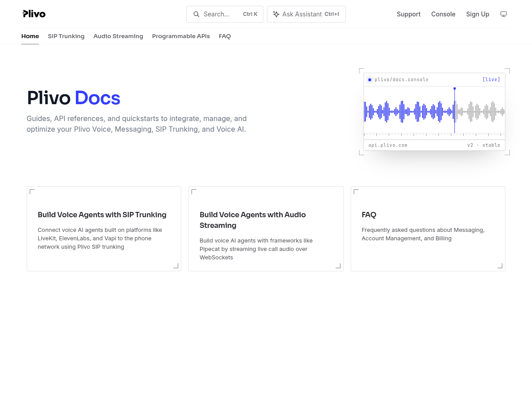This screenshot has width=532, height=403.
Task: Click the Plivo Docs heading
Action: click(74, 98)
